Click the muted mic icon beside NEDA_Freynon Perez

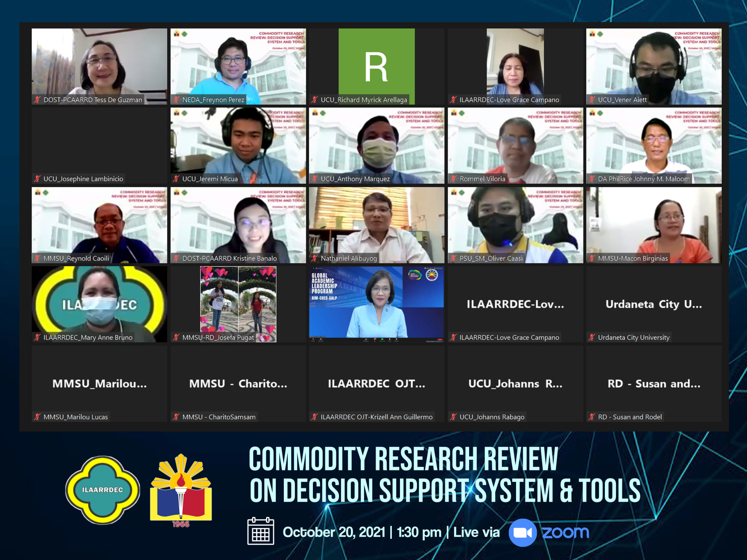(x=176, y=100)
